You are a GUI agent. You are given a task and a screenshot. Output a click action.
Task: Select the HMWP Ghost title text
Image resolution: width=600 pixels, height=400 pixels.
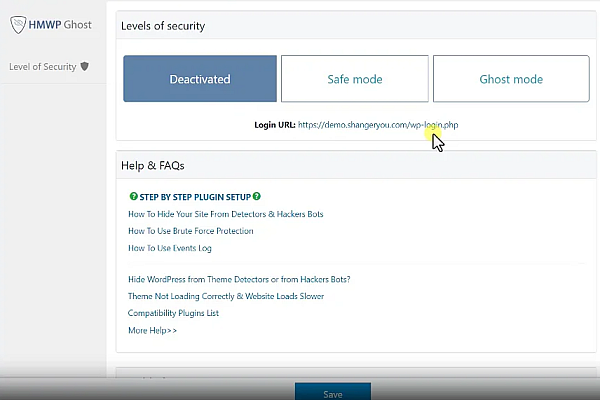pos(61,22)
